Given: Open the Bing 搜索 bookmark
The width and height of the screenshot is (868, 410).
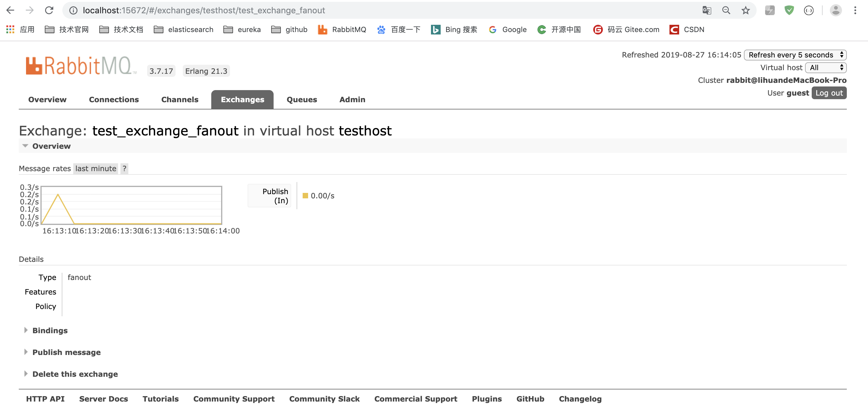Looking at the screenshot, I should [454, 30].
